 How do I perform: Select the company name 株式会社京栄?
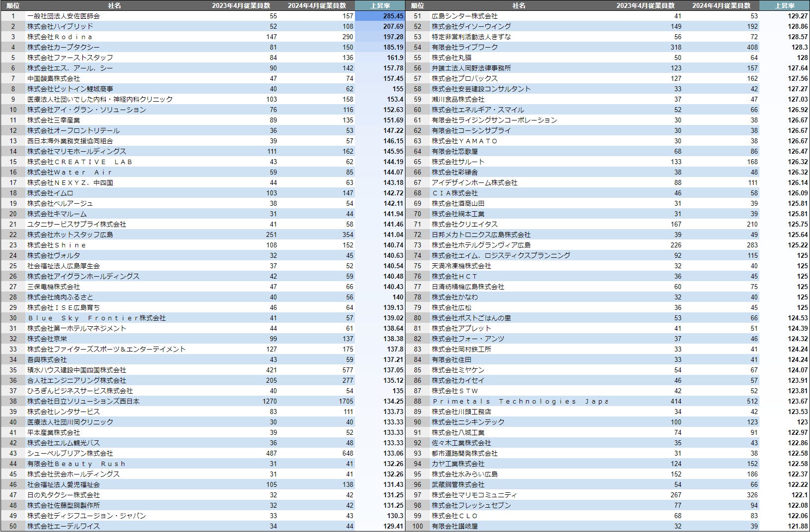pos(47,339)
